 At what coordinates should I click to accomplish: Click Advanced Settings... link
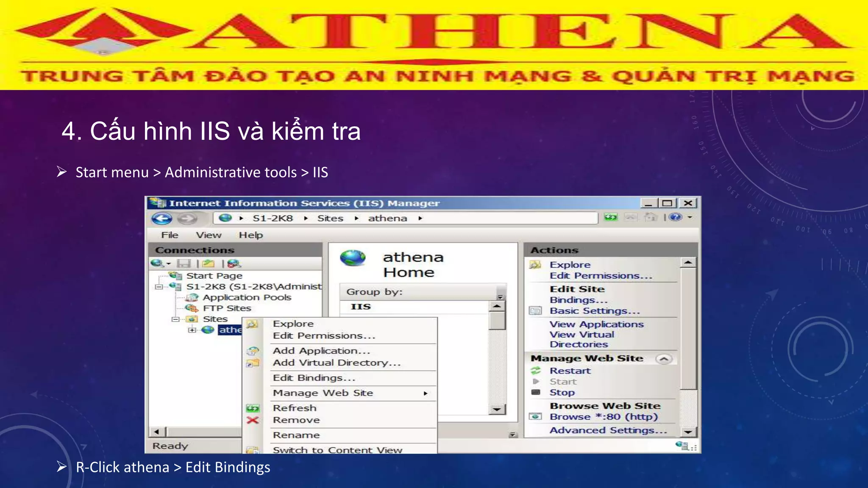609,430
